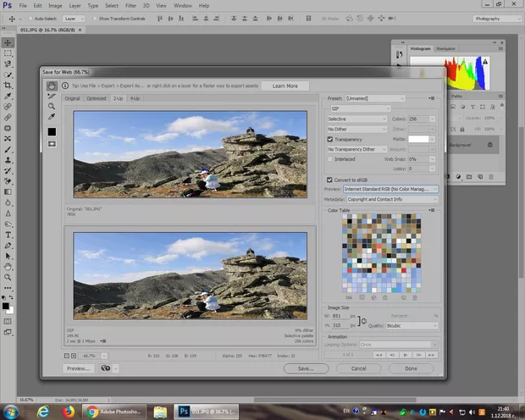Uncheck the Transparency checkbox
This screenshot has width=525, height=420.
(330, 139)
